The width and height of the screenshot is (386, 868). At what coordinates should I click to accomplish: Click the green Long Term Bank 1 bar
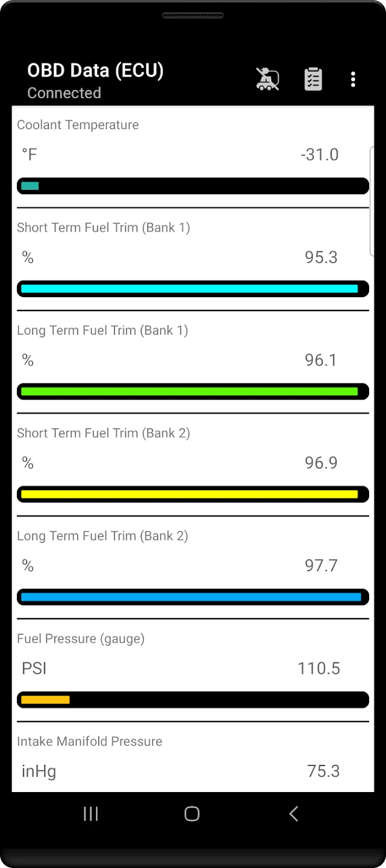pyautogui.click(x=192, y=391)
